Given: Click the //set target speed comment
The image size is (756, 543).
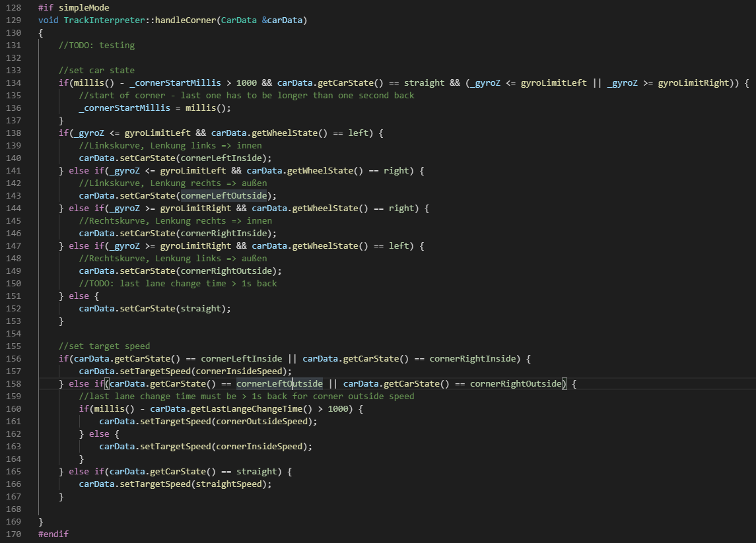Looking at the screenshot, I should pyautogui.click(x=104, y=346).
